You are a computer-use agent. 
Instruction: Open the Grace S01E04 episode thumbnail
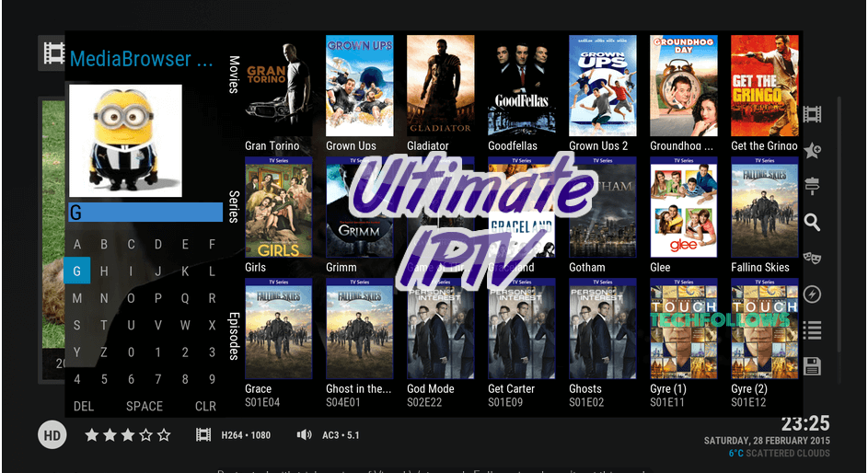tap(278, 329)
